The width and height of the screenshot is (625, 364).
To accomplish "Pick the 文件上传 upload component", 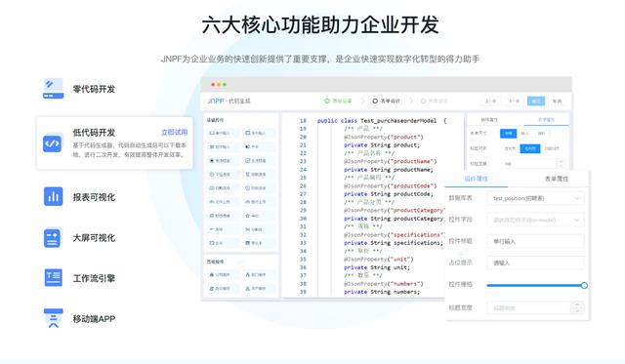I will point(223,202).
